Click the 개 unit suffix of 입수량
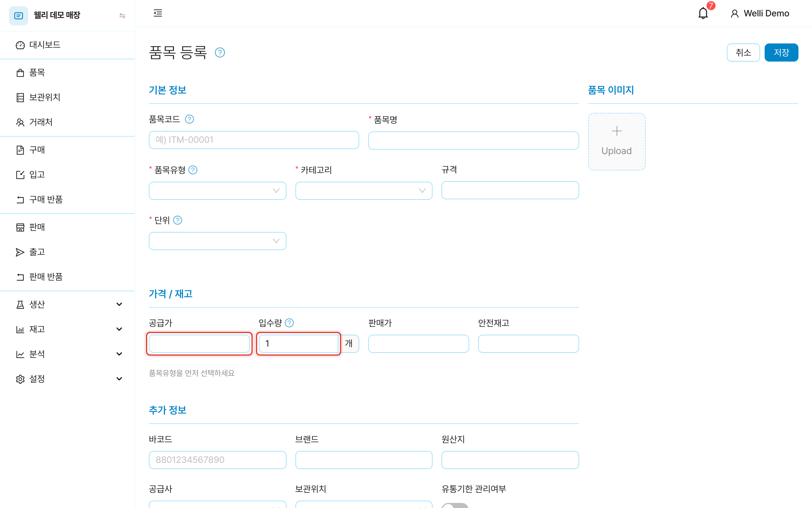 348,343
